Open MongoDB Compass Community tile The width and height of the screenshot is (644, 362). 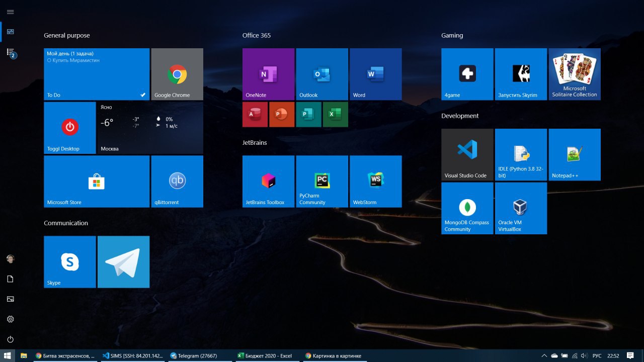[467, 208]
